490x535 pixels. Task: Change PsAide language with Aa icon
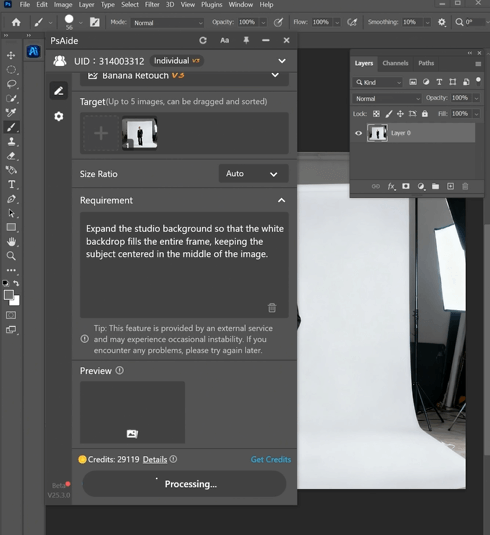coord(224,41)
